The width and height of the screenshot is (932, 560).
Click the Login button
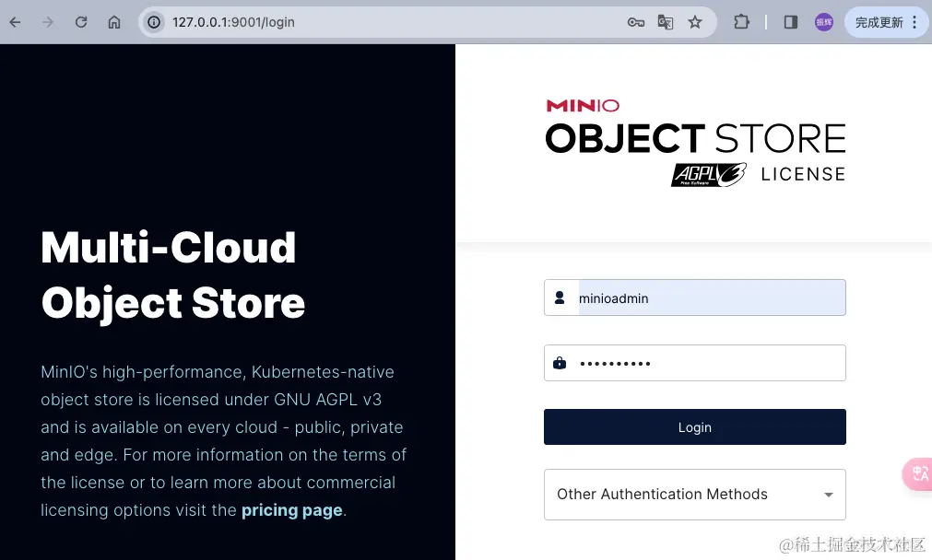click(695, 427)
